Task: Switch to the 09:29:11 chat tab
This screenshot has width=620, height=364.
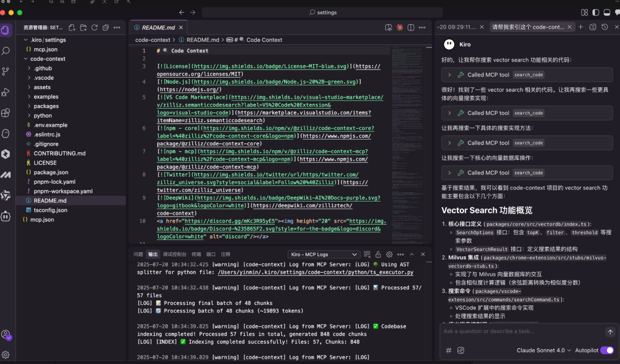Action: coord(460,27)
